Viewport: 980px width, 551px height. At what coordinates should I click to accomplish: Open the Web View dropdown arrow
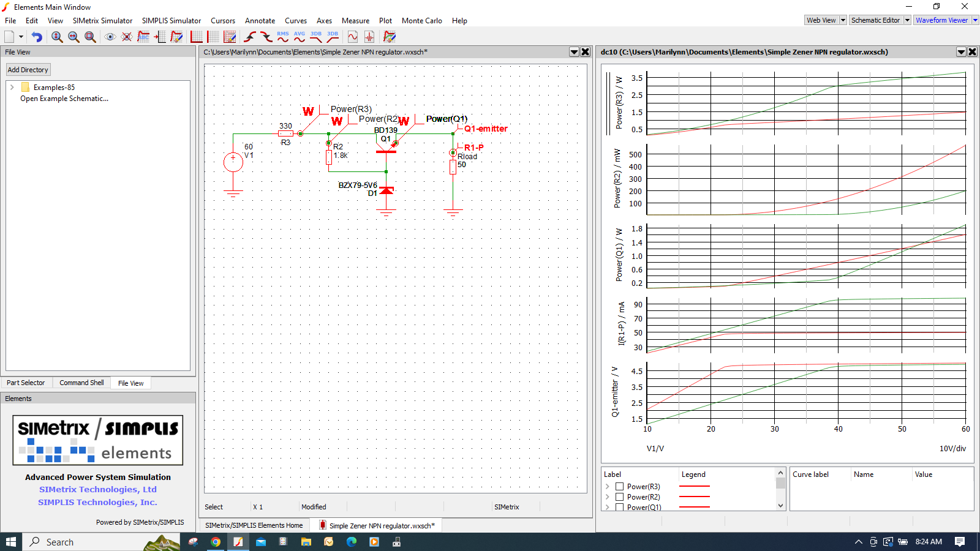(843, 20)
